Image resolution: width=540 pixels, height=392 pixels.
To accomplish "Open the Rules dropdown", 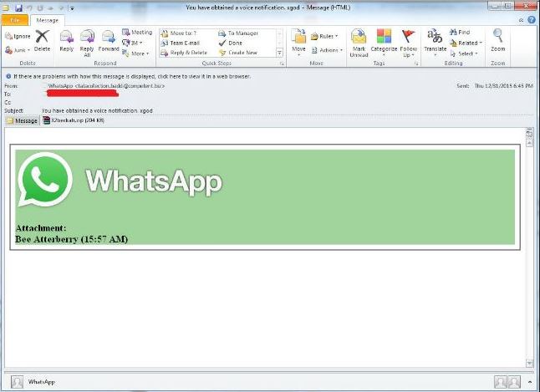I will [324, 36].
